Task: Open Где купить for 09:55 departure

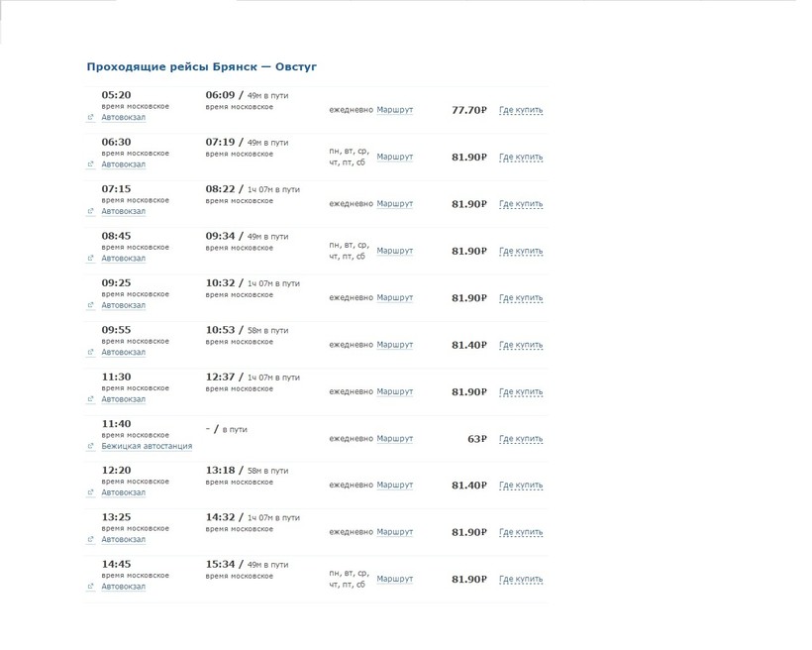Action: coord(521,345)
